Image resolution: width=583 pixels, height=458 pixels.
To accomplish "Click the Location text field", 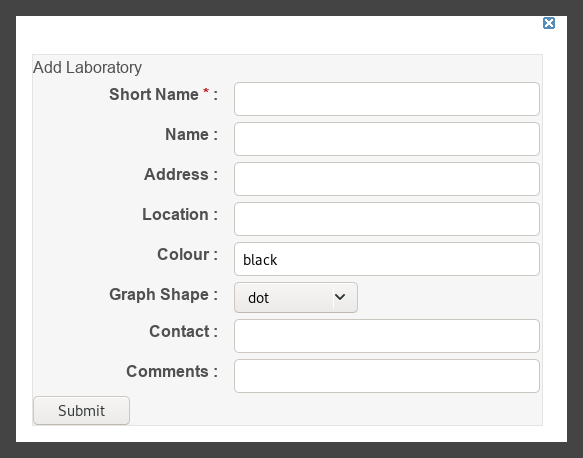I will point(387,219).
